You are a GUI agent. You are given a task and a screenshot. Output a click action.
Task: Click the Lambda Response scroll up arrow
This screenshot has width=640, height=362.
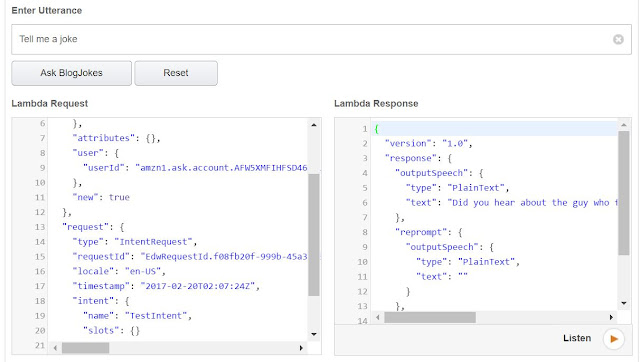(624, 124)
